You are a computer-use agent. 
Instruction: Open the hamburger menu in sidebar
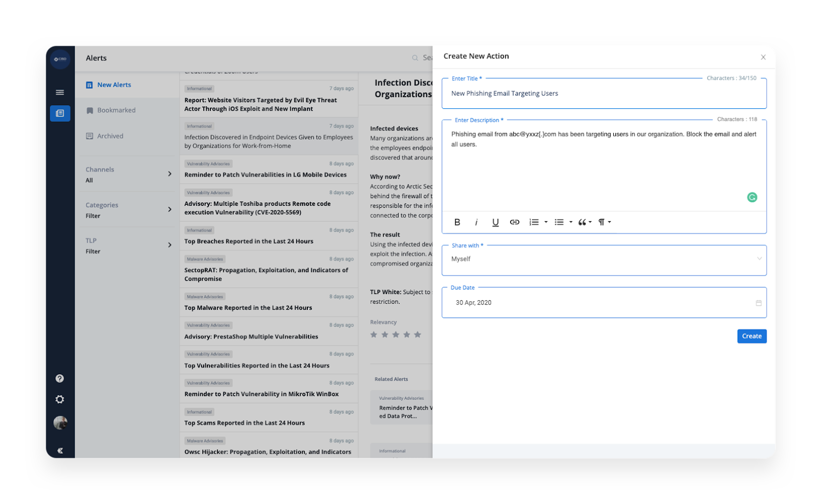coord(60,92)
